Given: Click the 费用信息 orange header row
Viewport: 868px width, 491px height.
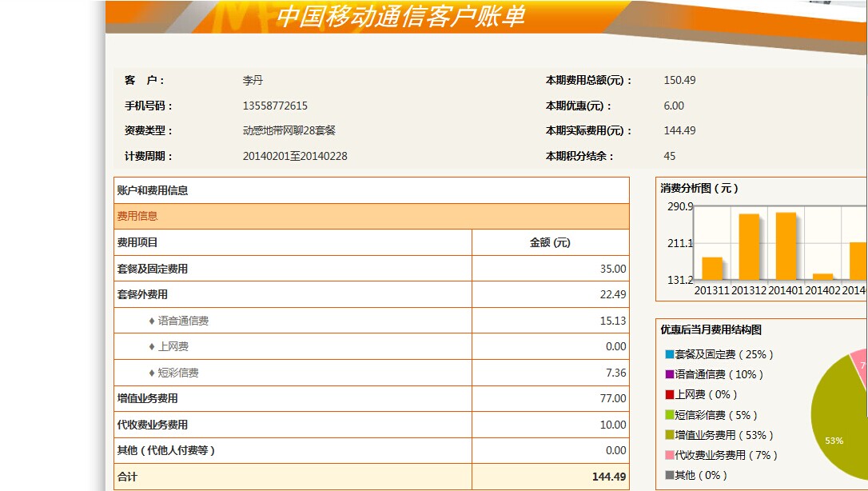Looking at the screenshot, I should (x=372, y=217).
